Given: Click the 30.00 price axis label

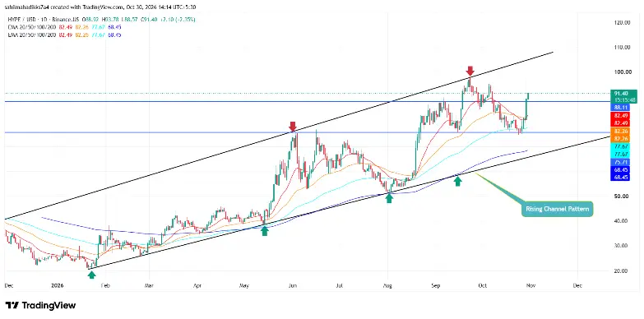Looking at the screenshot, I should coord(622,246).
